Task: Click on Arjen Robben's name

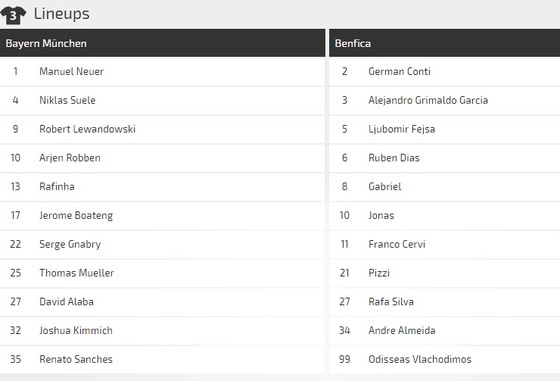Action: coord(70,158)
